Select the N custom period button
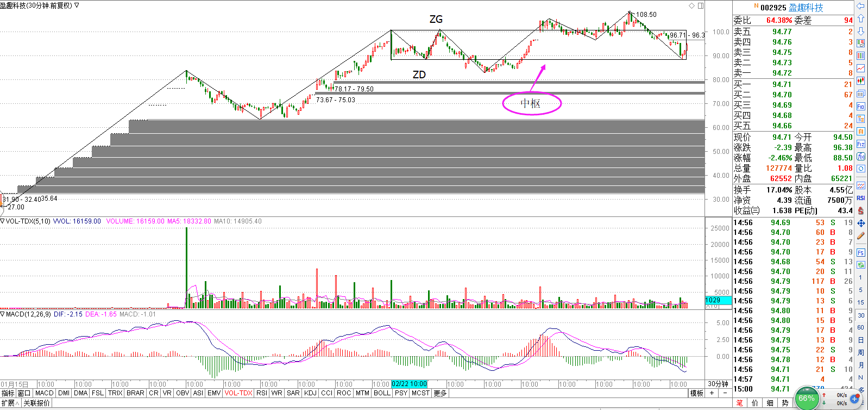 (x=860, y=377)
